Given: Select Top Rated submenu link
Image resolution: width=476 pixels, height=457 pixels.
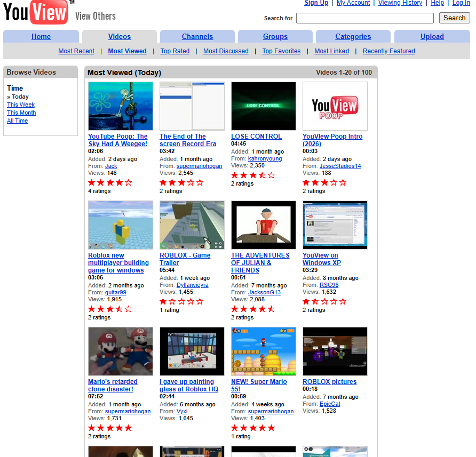Looking at the screenshot, I should click(175, 51).
